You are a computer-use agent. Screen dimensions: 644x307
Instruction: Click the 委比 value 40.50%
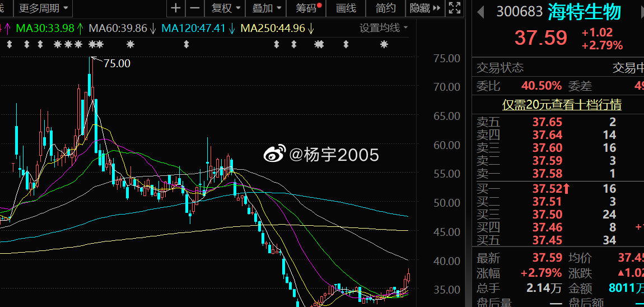point(542,86)
